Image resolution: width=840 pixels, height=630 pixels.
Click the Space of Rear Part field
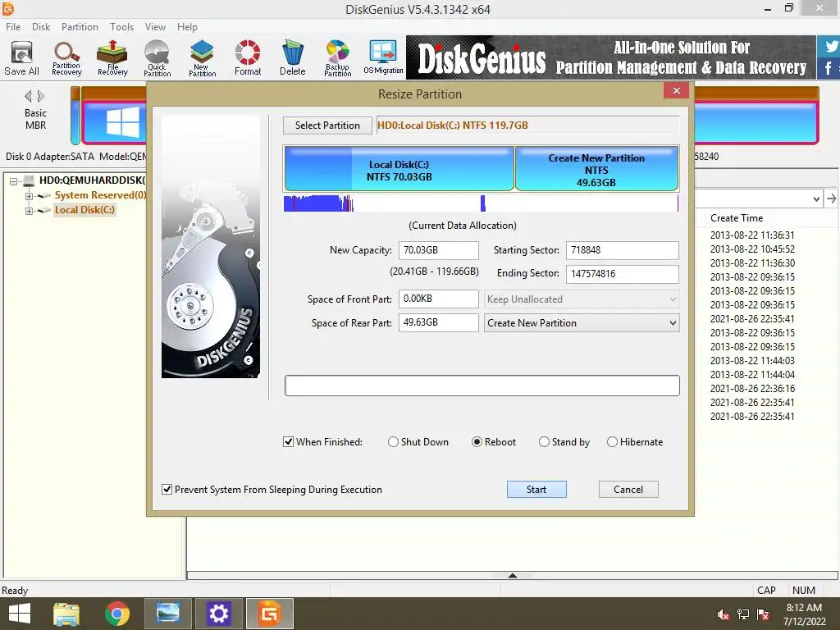click(438, 322)
